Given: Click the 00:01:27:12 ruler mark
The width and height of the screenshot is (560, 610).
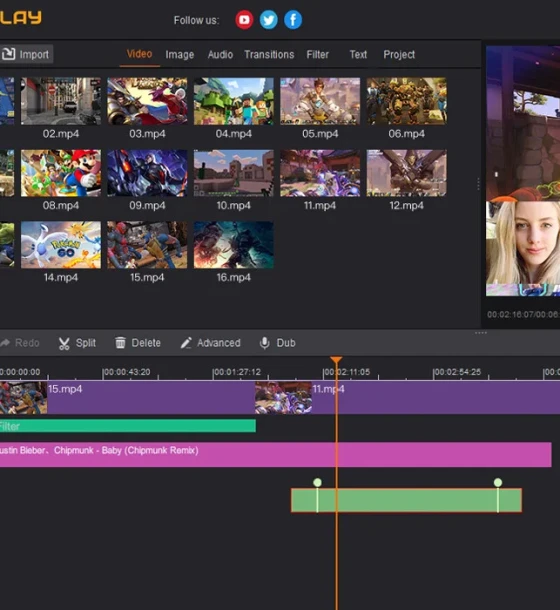Looking at the screenshot, I should tap(237, 372).
